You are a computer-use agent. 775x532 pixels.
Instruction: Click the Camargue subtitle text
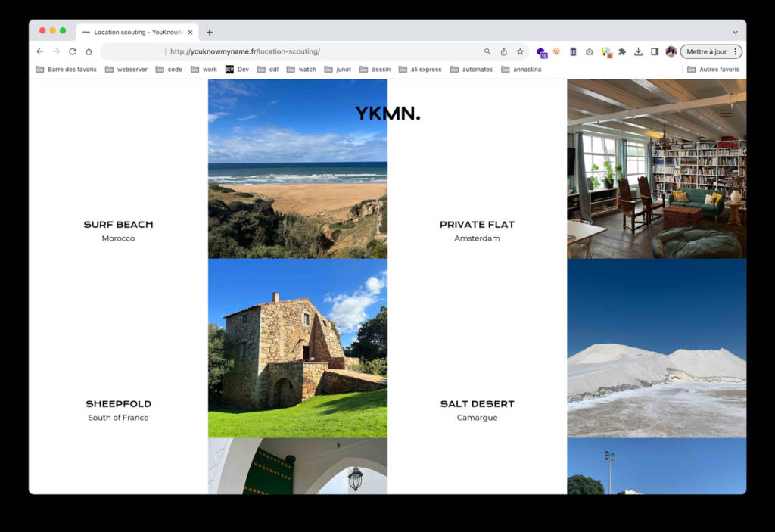click(x=477, y=418)
